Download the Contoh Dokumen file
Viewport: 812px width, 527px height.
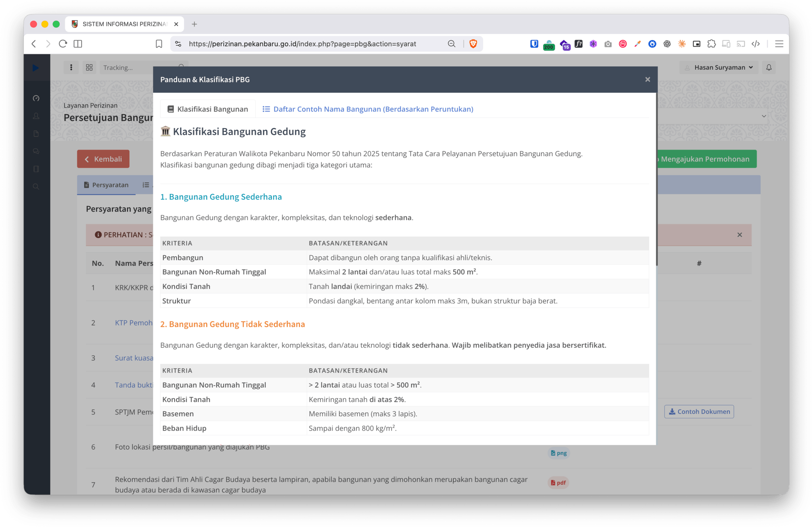tap(699, 411)
